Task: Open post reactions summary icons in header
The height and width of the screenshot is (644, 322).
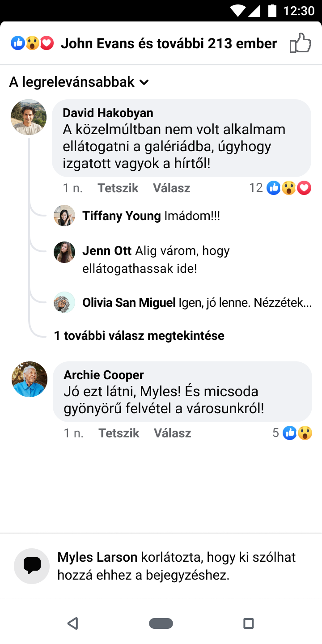Action: point(32,43)
